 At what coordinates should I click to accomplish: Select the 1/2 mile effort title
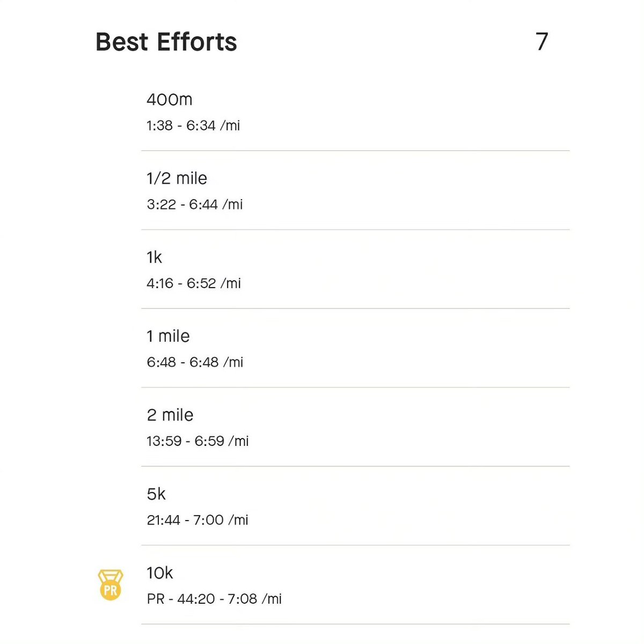(177, 178)
